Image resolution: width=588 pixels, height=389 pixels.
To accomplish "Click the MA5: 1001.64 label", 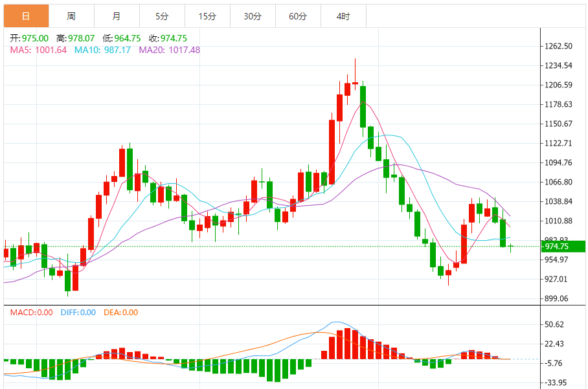I will point(38,50).
